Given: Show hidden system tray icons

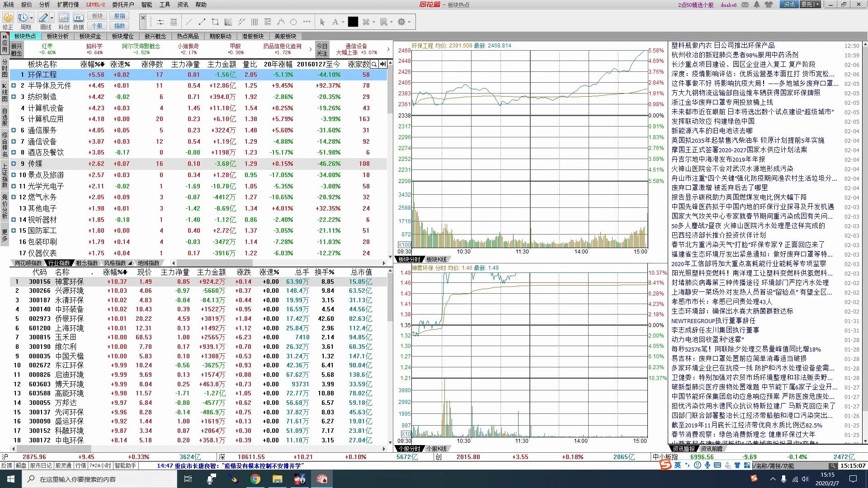Looking at the screenshot, I should pos(773,479).
